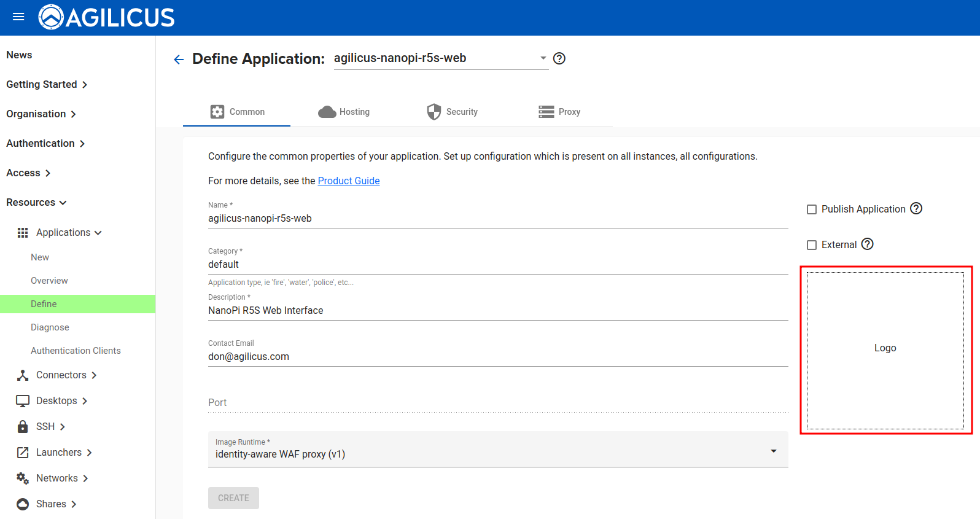Switch to the Security tab
The height and width of the screenshot is (519, 980).
point(452,112)
